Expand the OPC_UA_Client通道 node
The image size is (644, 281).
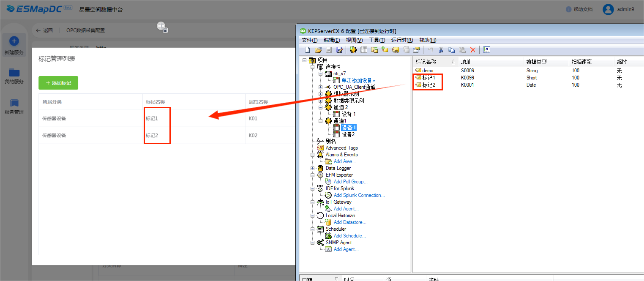321,87
